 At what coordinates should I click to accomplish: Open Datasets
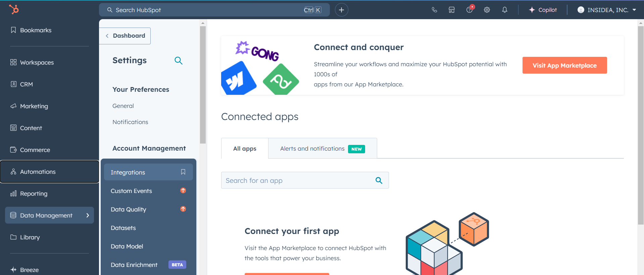[x=123, y=228]
